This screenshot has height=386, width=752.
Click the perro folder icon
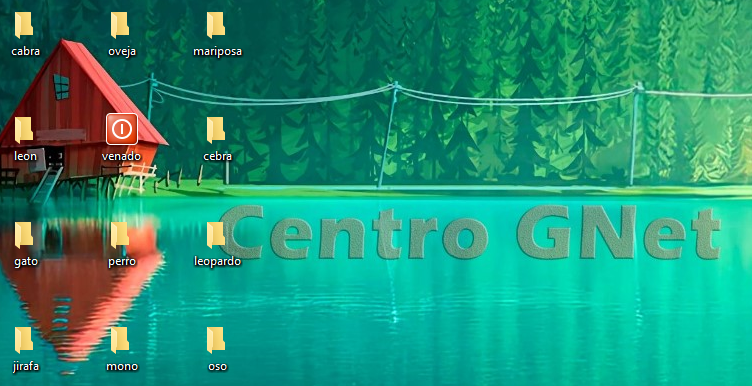point(120,235)
